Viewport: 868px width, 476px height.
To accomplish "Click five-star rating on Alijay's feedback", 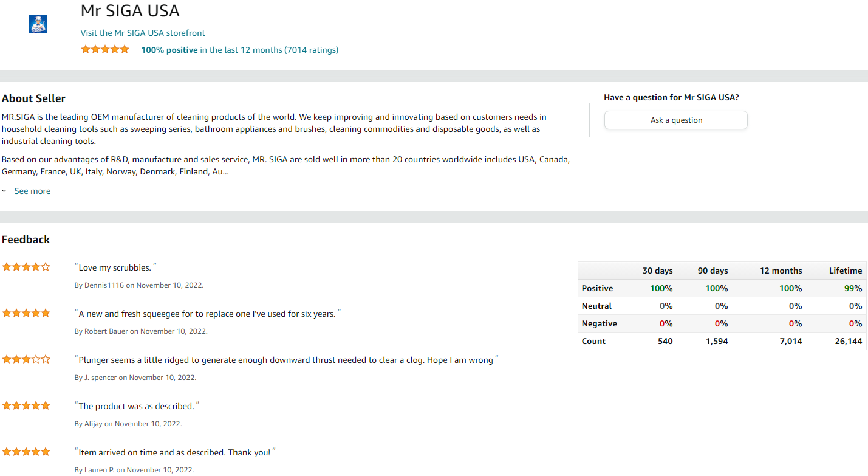I will [x=26, y=405].
